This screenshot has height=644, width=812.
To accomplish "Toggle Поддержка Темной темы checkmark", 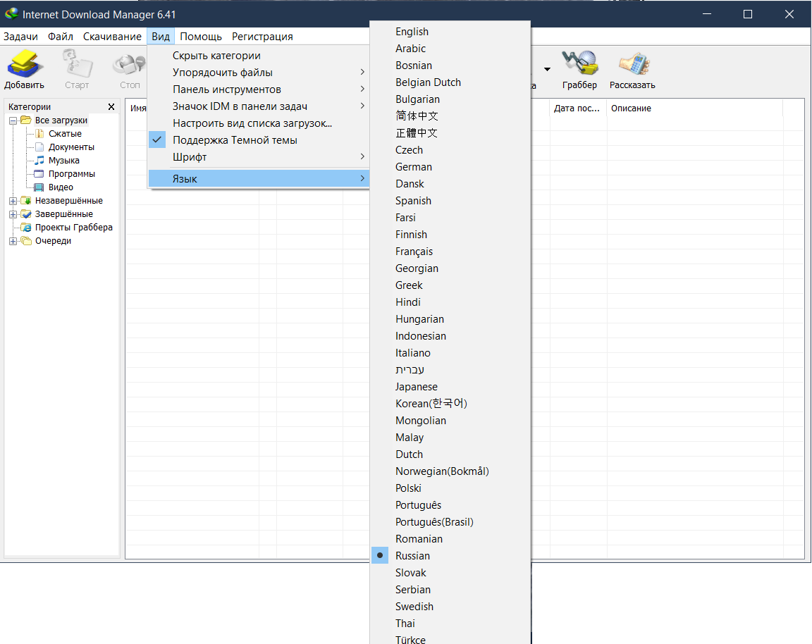I will [x=157, y=140].
